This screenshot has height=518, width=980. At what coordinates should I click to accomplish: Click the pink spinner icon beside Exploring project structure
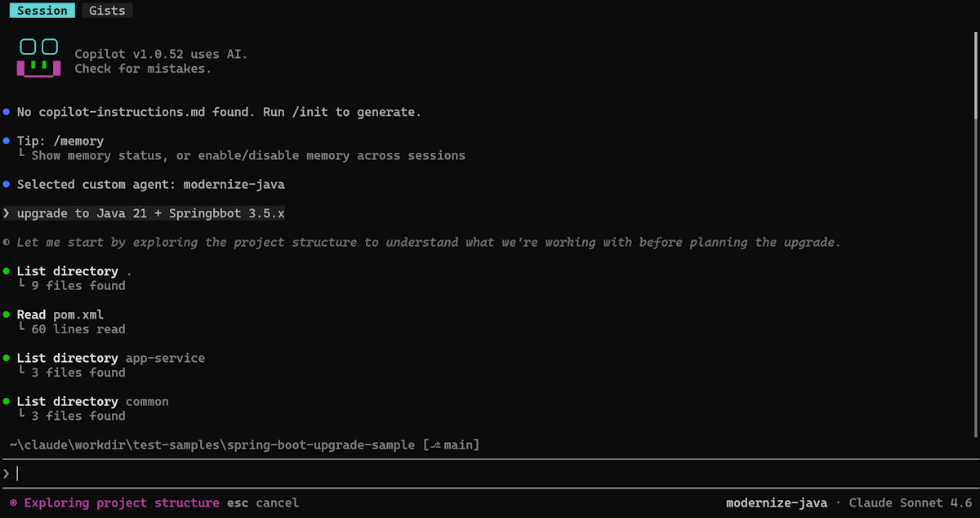point(13,503)
